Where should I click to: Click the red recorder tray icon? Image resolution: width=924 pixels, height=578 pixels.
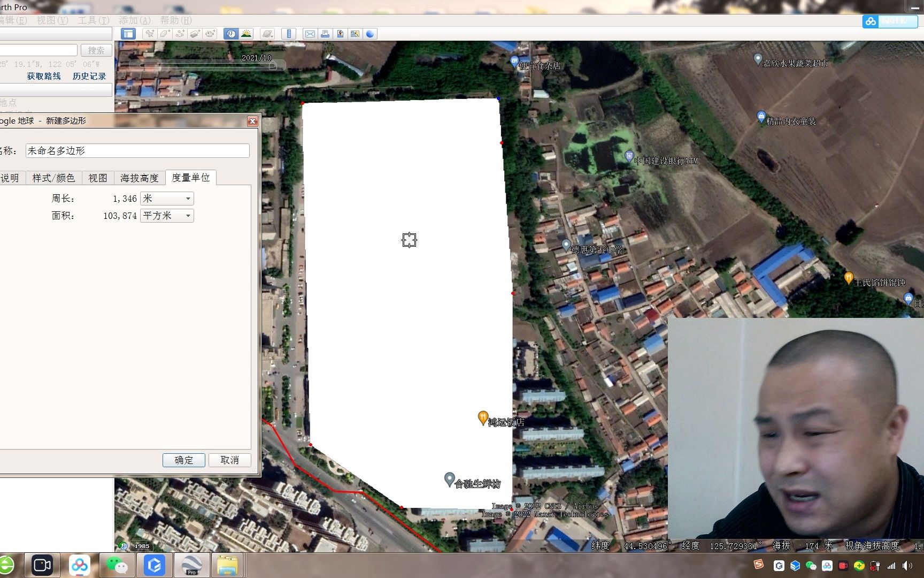(x=843, y=566)
